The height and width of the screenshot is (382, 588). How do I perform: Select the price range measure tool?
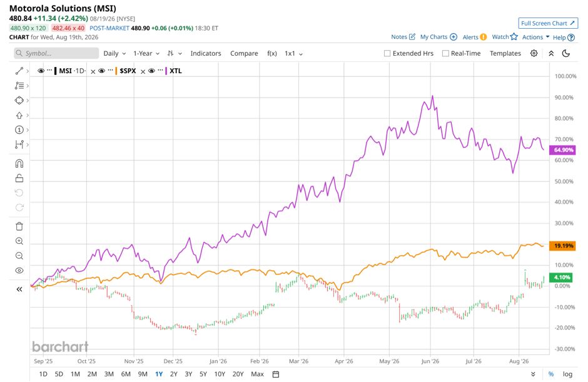click(19, 144)
